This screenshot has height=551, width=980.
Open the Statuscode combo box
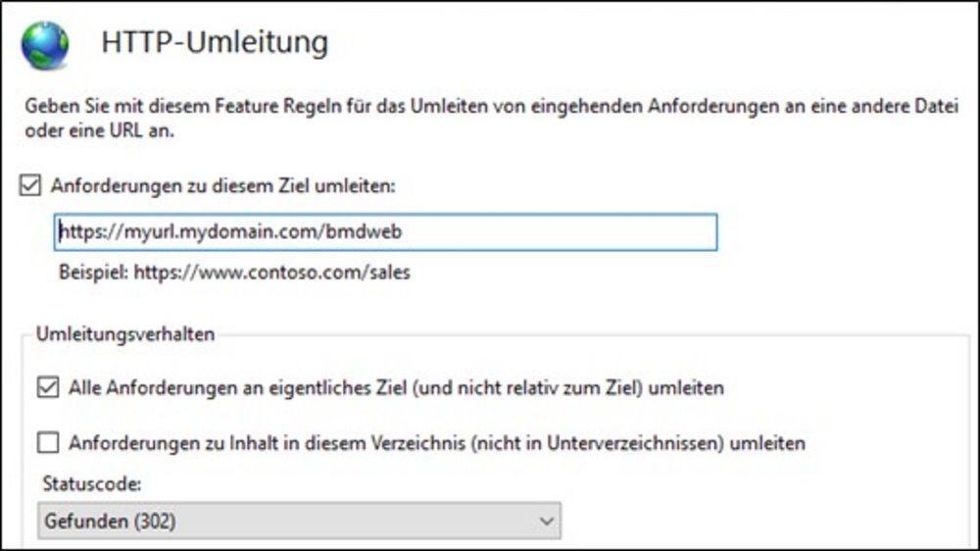coord(299,522)
